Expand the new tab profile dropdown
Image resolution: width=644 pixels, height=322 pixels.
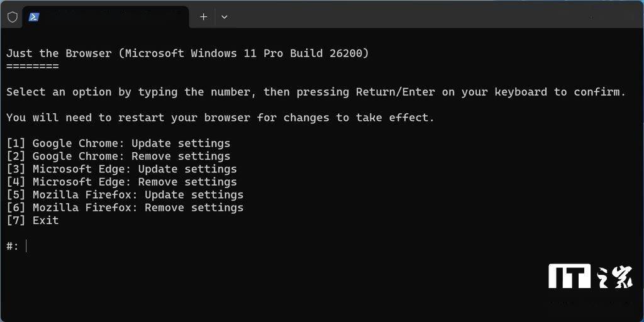(x=224, y=17)
